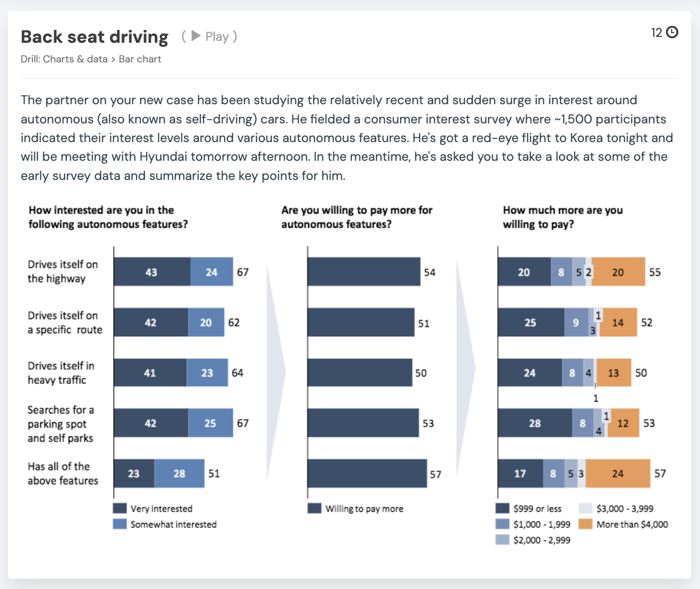
Task: Toggle the 'Somewhat interested' legend label
Action: [x=173, y=524]
